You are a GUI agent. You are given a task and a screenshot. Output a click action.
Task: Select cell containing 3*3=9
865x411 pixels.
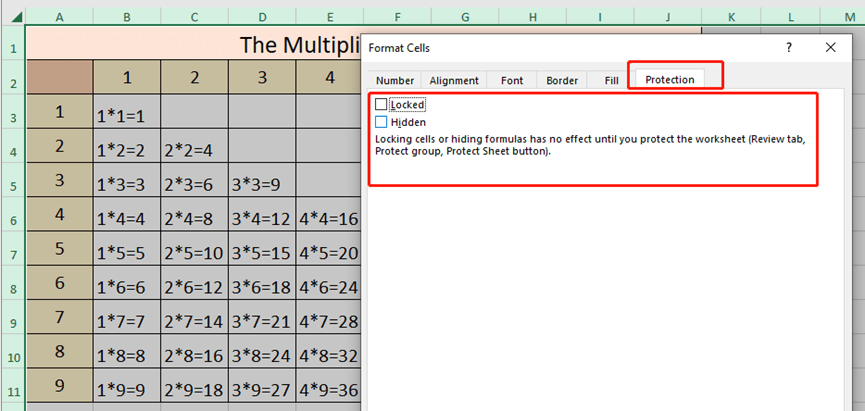click(263, 180)
